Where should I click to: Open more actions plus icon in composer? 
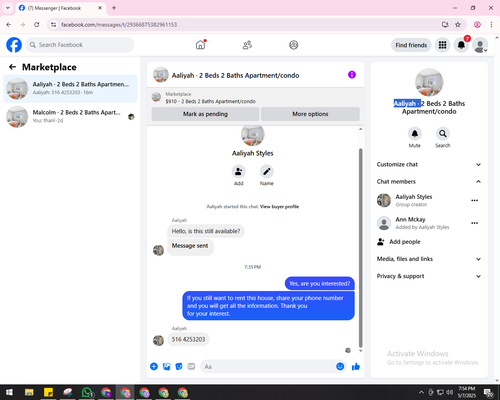154,367
